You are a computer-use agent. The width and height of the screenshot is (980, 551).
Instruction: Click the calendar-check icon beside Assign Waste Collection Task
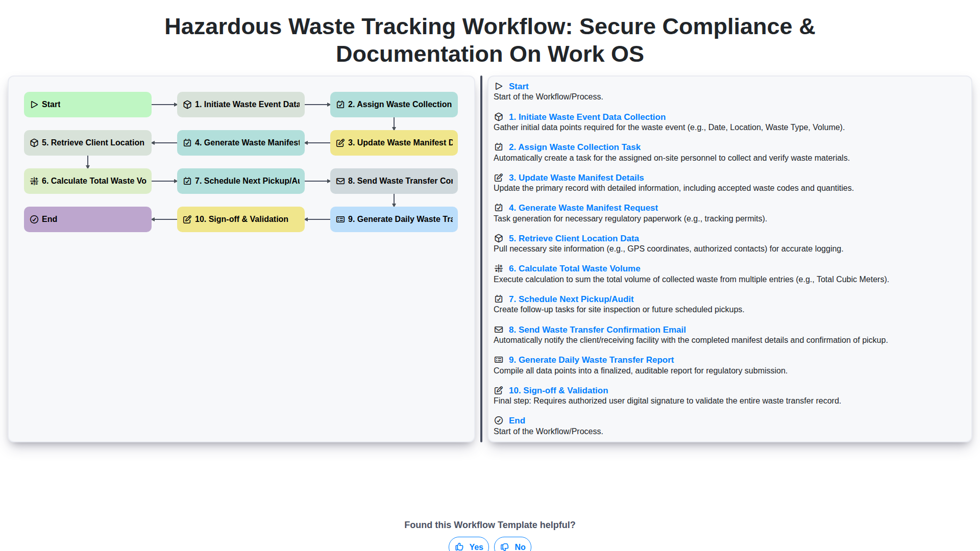pos(499,147)
